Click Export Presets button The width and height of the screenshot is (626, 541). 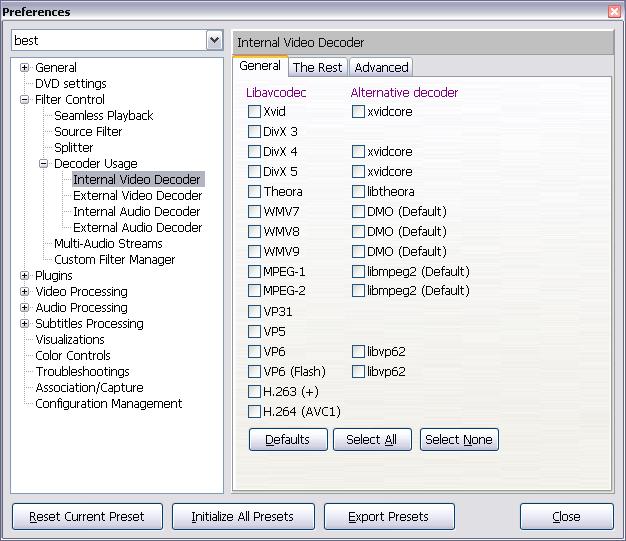[388, 517]
